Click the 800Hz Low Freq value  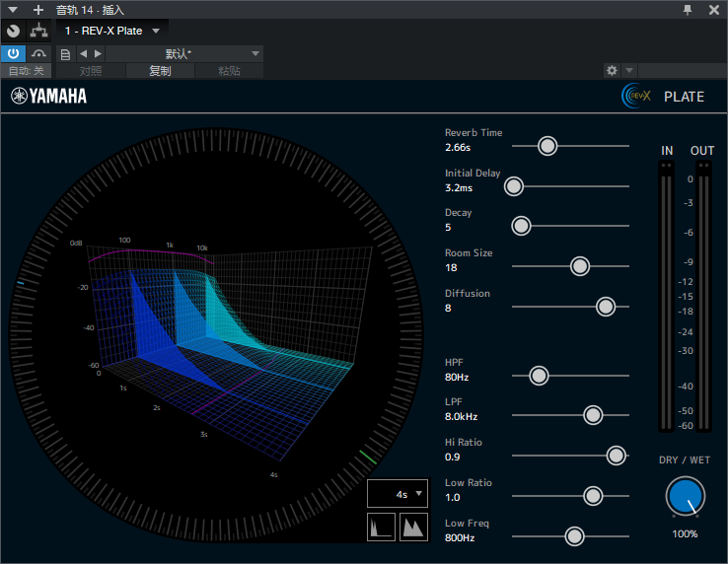tap(460, 538)
